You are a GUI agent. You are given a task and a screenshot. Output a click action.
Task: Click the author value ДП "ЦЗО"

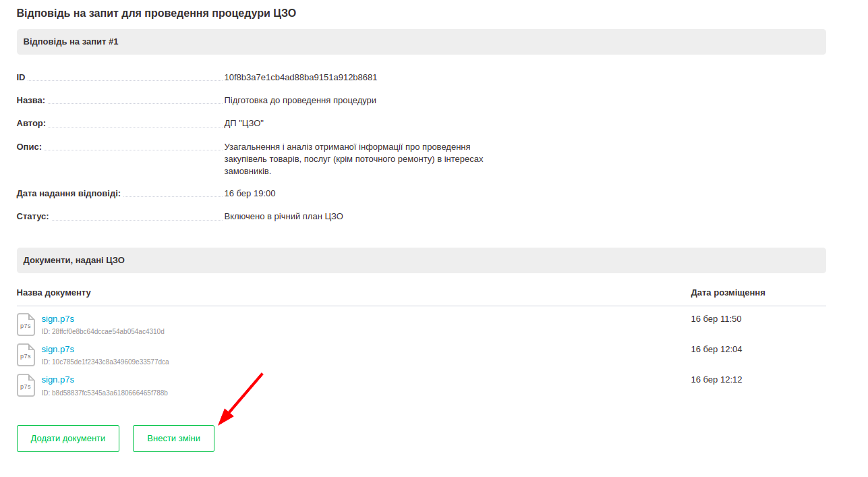[x=244, y=123]
